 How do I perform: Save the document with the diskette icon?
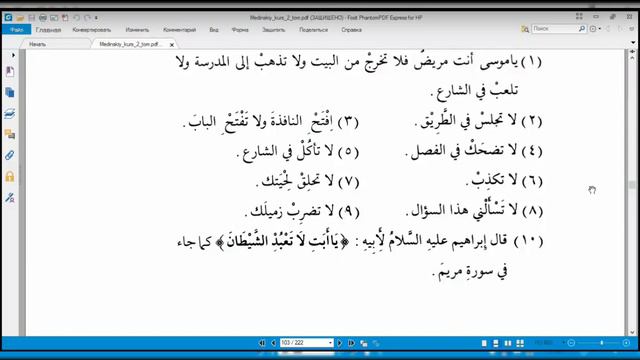click(31, 18)
